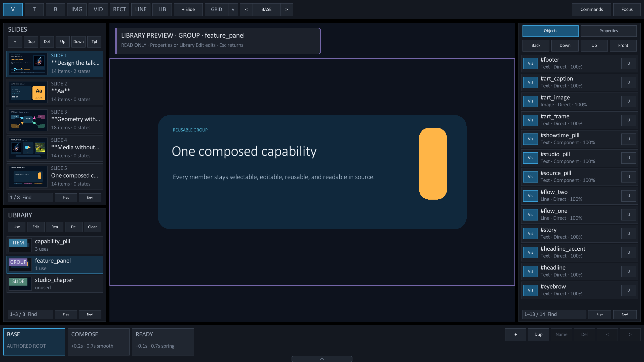Bring object to Front
This screenshot has height=362, width=644.
[x=623, y=46]
